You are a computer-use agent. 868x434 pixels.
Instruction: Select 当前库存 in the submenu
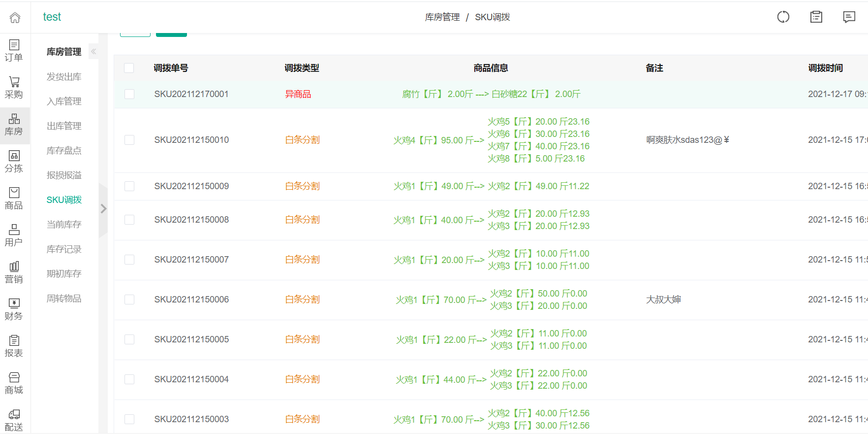64,225
